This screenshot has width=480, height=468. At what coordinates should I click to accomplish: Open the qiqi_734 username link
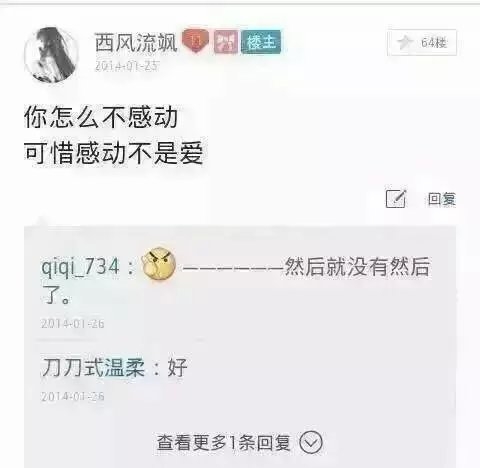coord(80,267)
